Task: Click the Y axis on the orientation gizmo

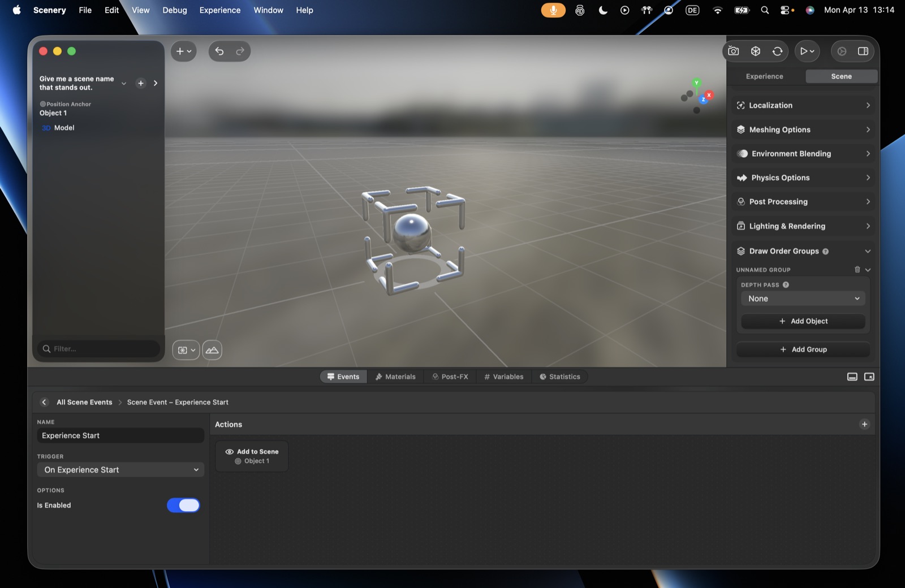Action: [x=697, y=83]
